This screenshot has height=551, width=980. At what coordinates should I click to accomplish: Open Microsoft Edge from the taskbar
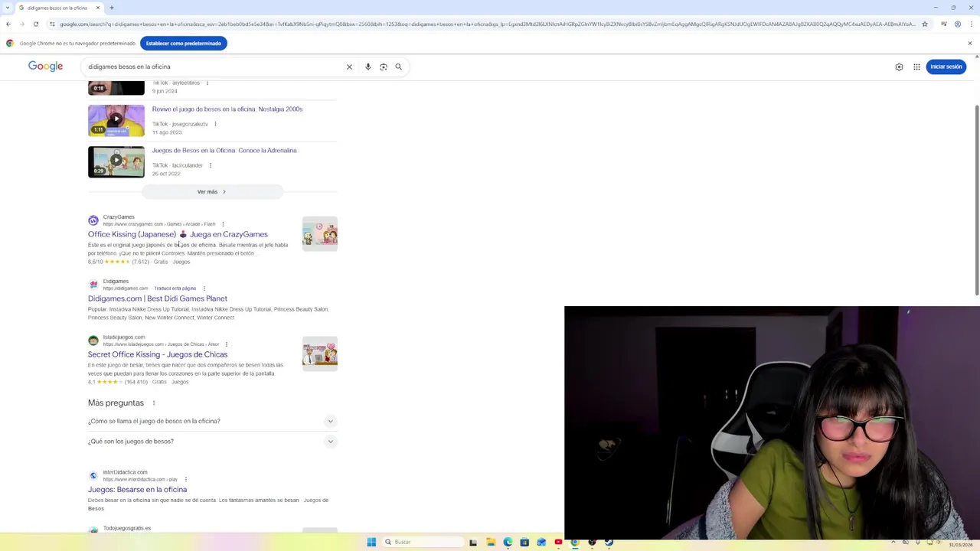point(508,543)
